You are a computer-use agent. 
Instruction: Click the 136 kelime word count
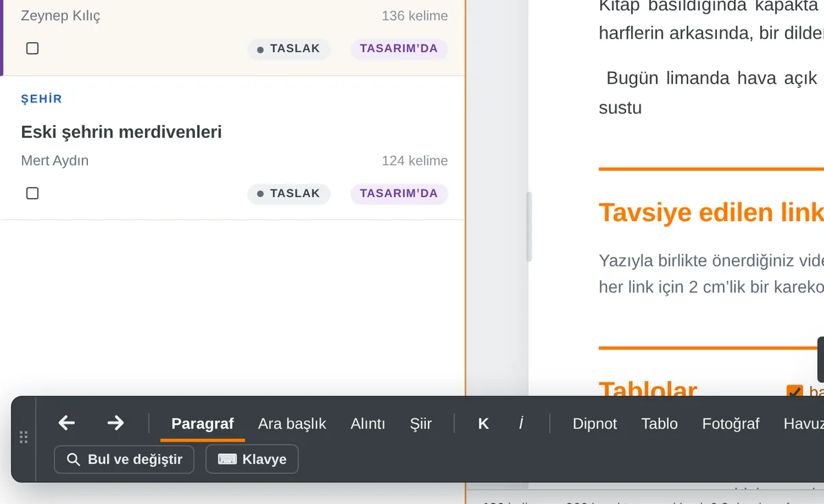point(415,16)
